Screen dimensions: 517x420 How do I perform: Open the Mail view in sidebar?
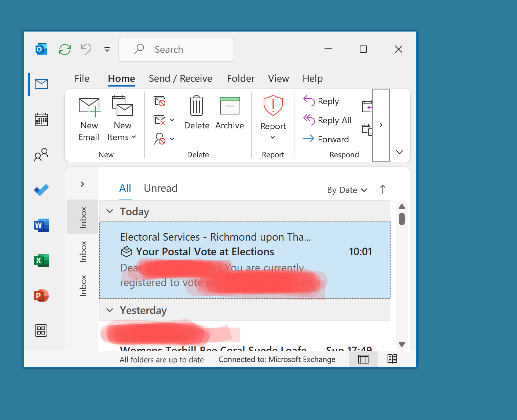click(41, 84)
